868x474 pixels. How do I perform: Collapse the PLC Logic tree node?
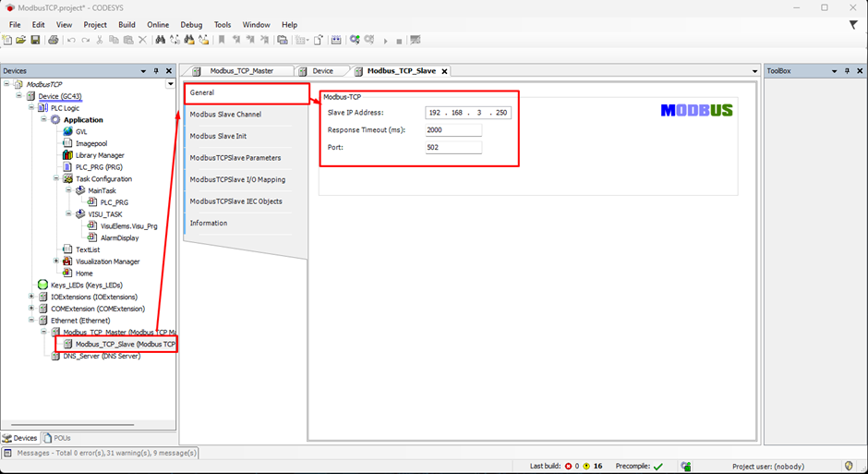(31, 107)
